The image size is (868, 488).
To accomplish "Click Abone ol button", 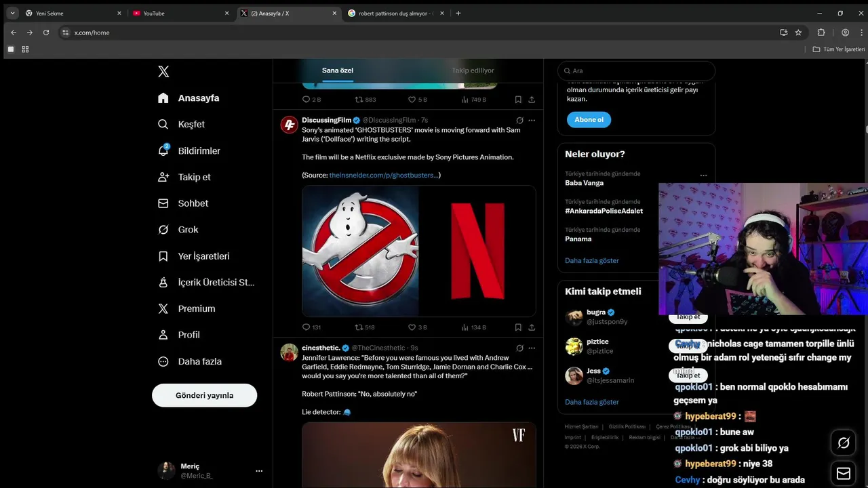I will click(589, 119).
